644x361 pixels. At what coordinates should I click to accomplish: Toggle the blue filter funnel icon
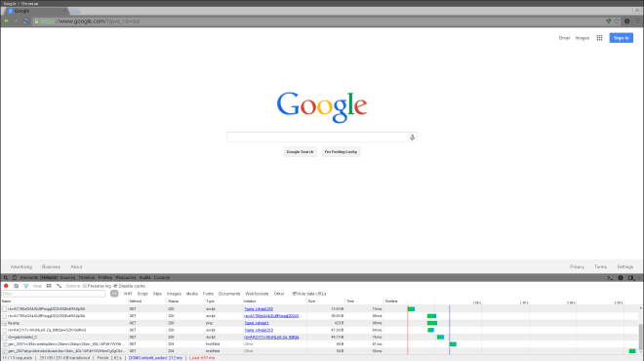click(26, 286)
